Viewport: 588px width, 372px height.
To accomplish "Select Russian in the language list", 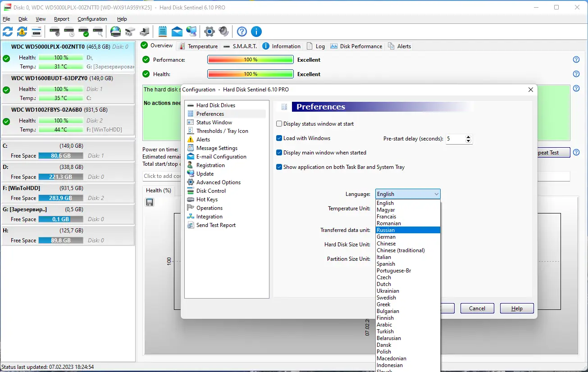I will pyautogui.click(x=408, y=230).
